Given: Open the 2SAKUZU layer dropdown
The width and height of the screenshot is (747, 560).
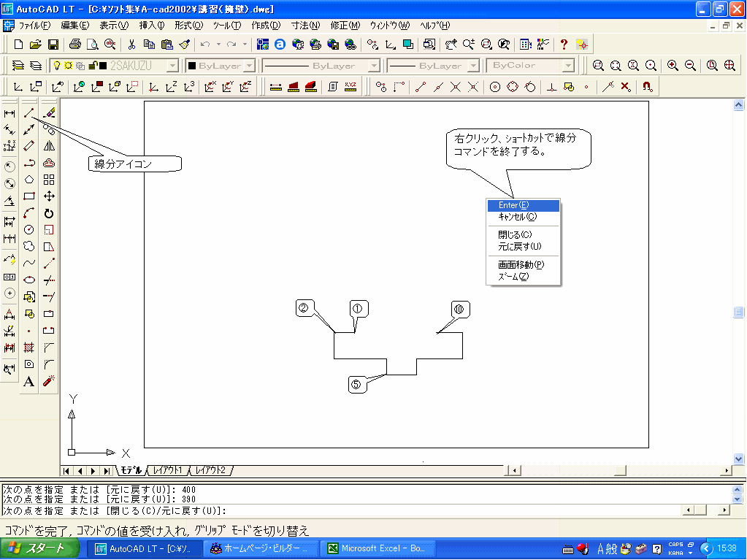Looking at the screenshot, I should tap(173, 66).
